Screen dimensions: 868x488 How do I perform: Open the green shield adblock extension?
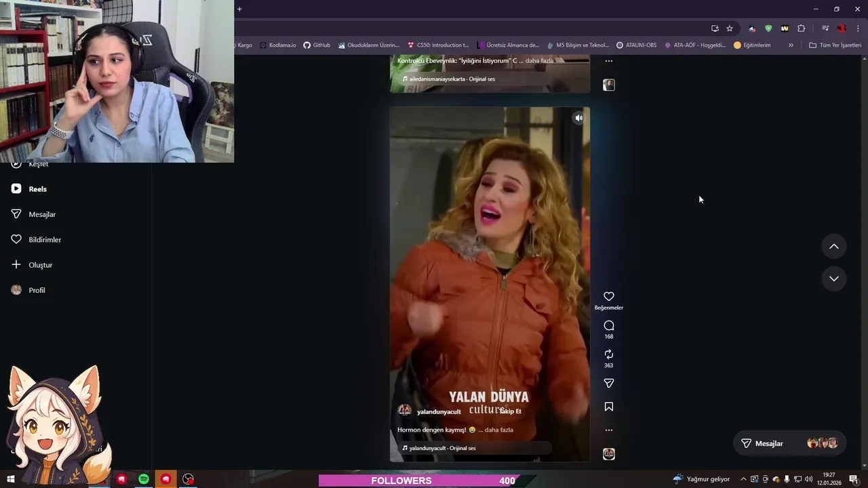(768, 28)
